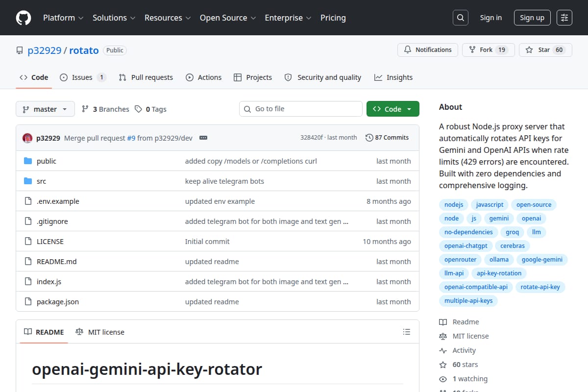The width and height of the screenshot is (588, 392).
Task: Expand the Platform menu
Action: pyautogui.click(x=63, y=18)
